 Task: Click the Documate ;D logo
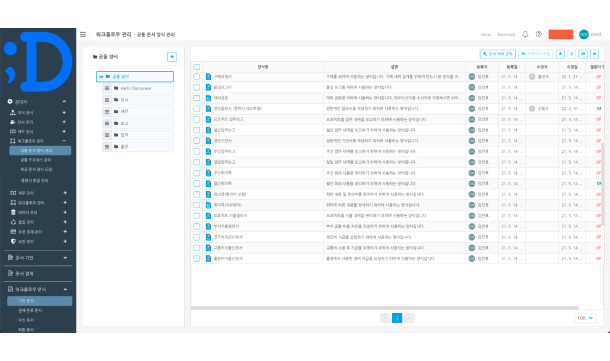tap(38, 61)
